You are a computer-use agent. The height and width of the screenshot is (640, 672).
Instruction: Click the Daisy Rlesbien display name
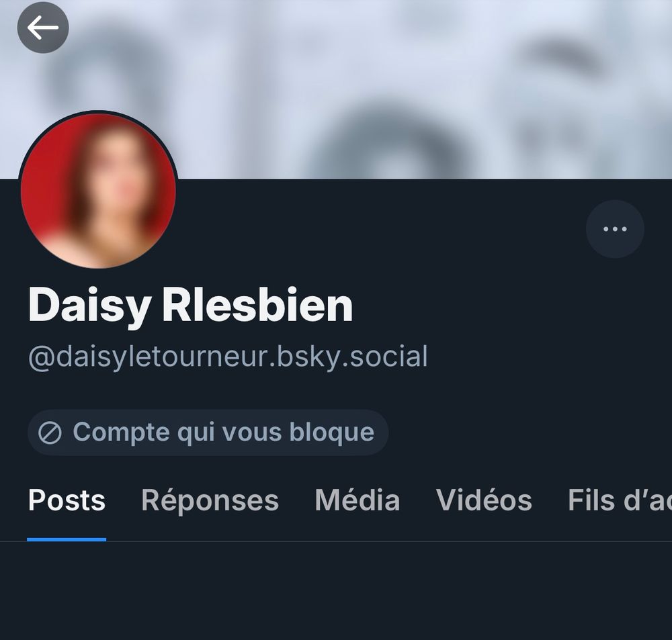191,306
